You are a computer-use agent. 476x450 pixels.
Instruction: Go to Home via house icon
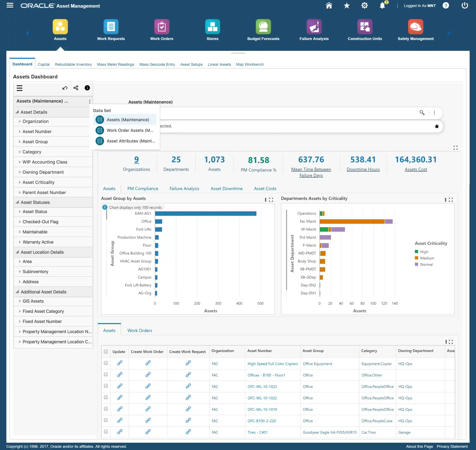(x=329, y=6)
